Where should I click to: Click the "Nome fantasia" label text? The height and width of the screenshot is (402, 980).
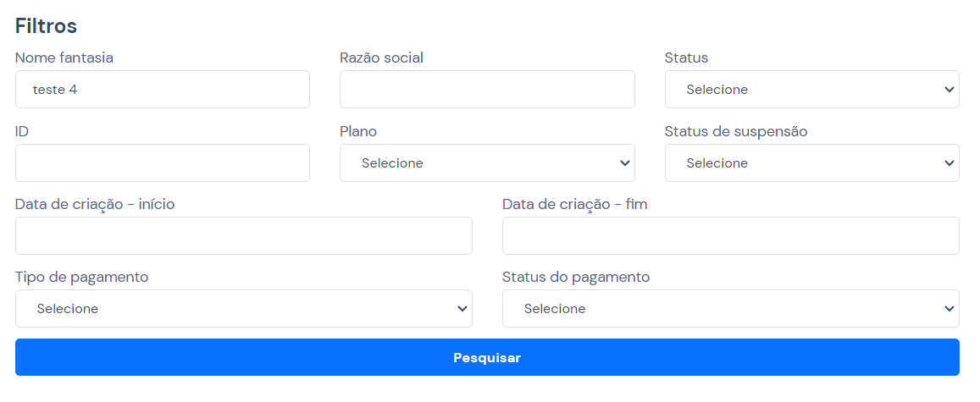[x=64, y=58]
